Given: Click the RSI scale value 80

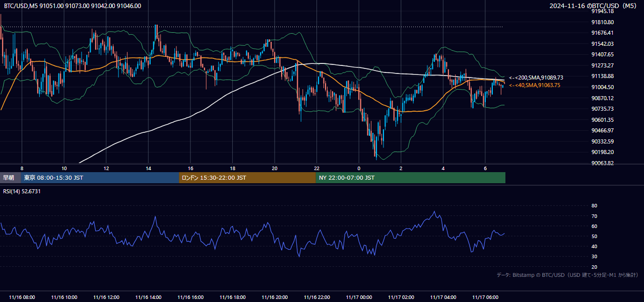Looking at the screenshot, I should pos(594,206).
